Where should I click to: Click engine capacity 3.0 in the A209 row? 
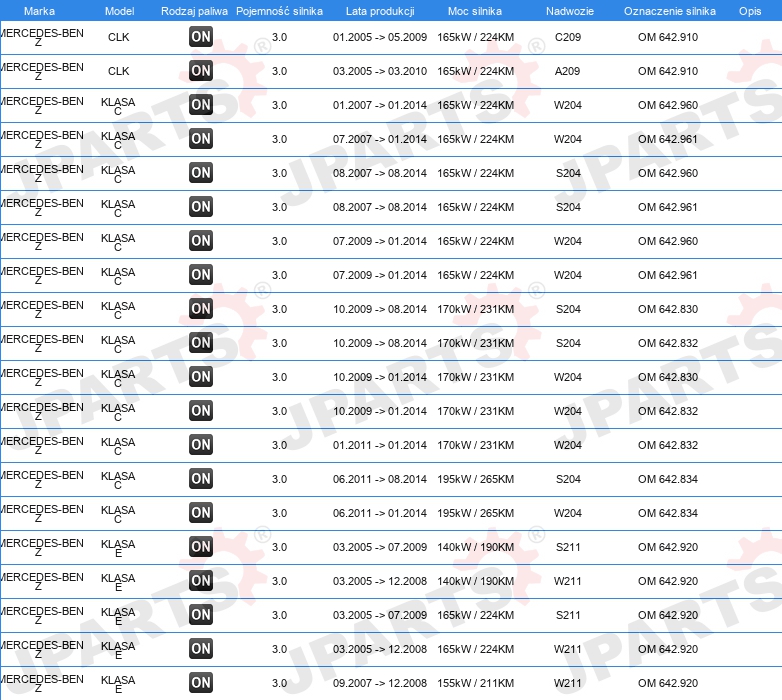click(279, 71)
